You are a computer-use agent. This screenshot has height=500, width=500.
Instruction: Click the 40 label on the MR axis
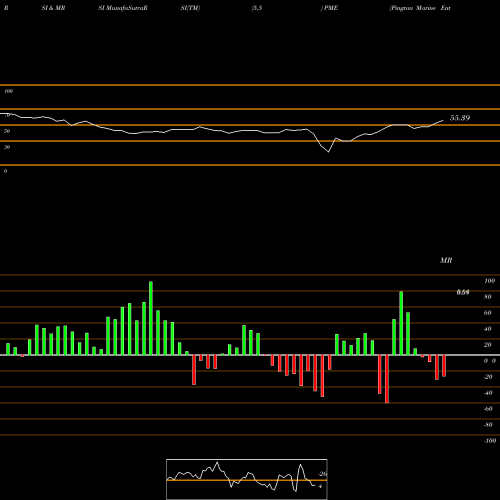[488, 329]
